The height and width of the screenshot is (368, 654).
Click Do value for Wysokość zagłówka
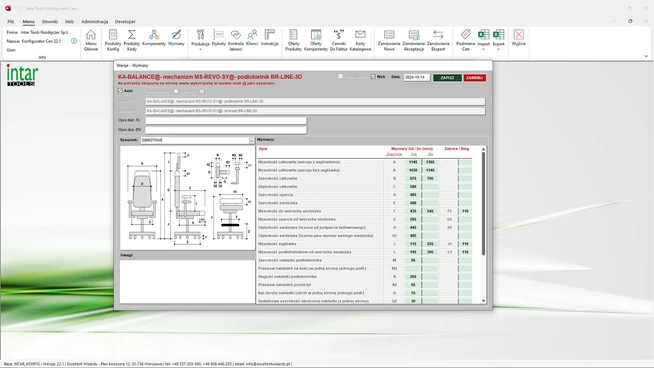click(x=430, y=244)
